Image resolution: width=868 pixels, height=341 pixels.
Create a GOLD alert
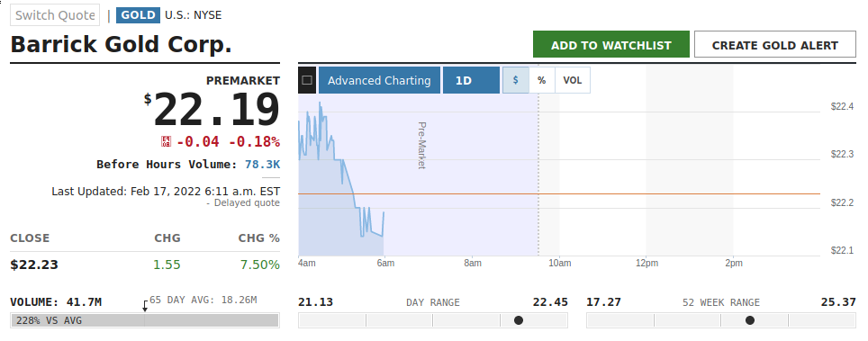click(x=775, y=44)
